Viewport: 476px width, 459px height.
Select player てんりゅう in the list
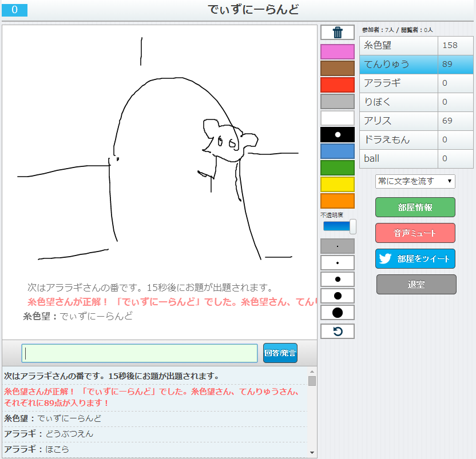pos(399,65)
